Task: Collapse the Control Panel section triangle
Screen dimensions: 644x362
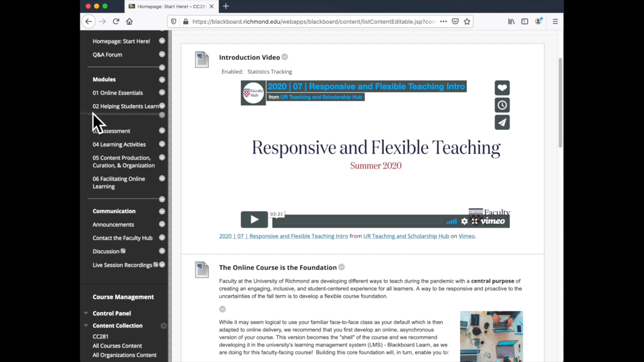Action: (x=86, y=313)
